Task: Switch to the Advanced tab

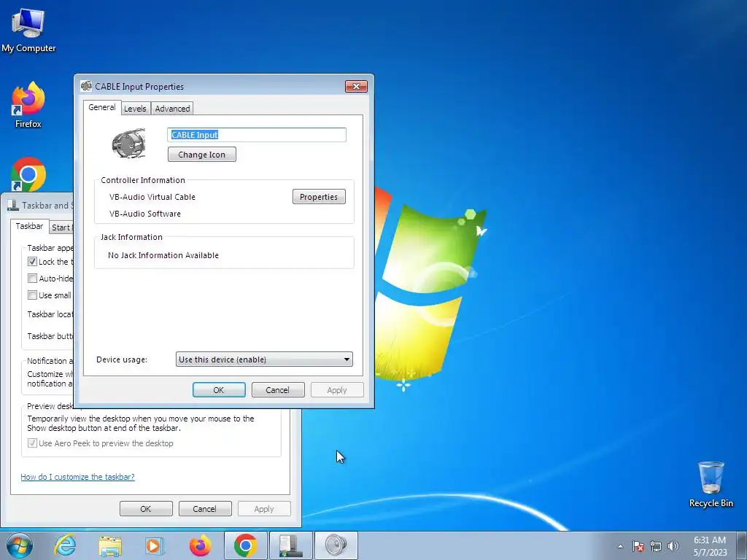Action: coord(172,109)
